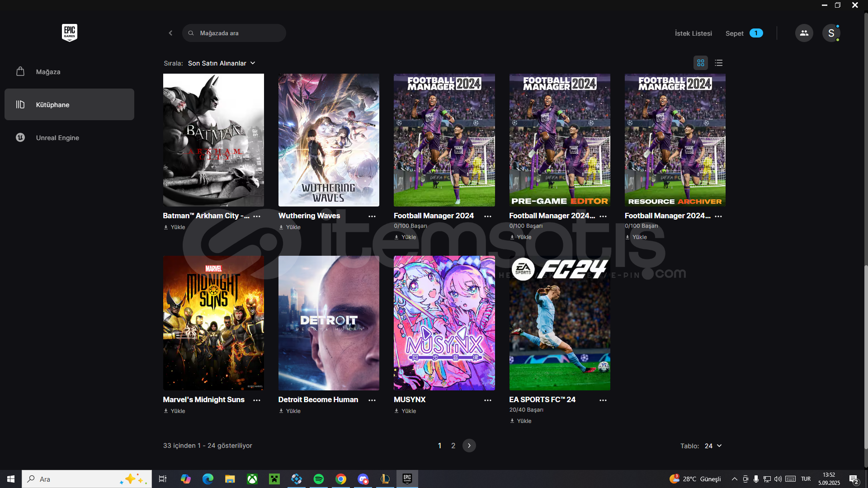
Task: Expand the Son Satın Alınanlar sort dropdown
Action: (x=222, y=63)
